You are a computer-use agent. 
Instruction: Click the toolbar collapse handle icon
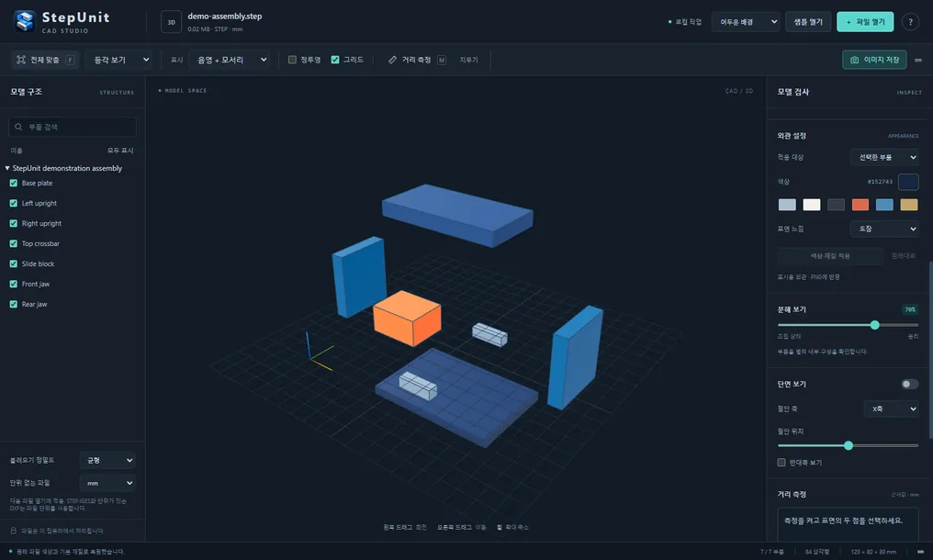pos(918,60)
